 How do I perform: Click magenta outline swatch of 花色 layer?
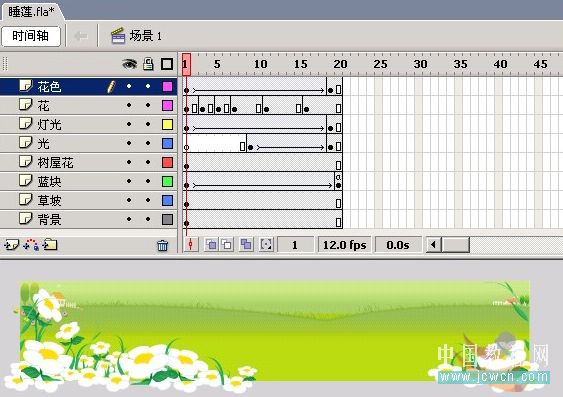[167, 87]
